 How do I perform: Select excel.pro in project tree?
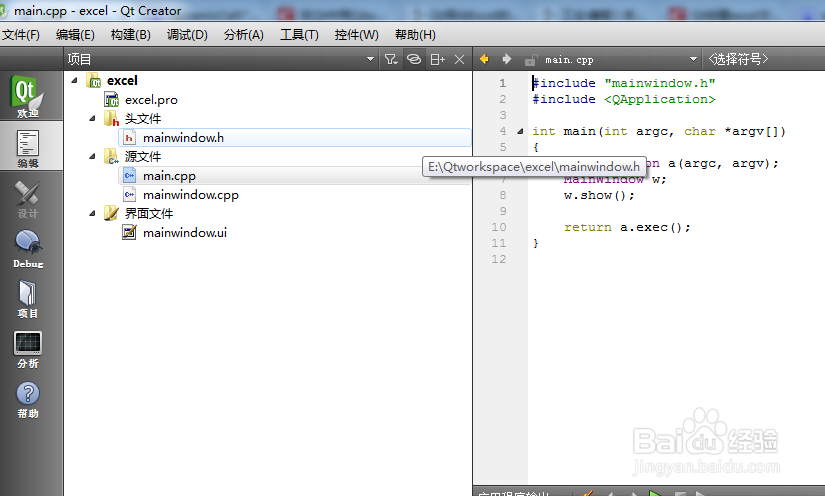click(151, 99)
